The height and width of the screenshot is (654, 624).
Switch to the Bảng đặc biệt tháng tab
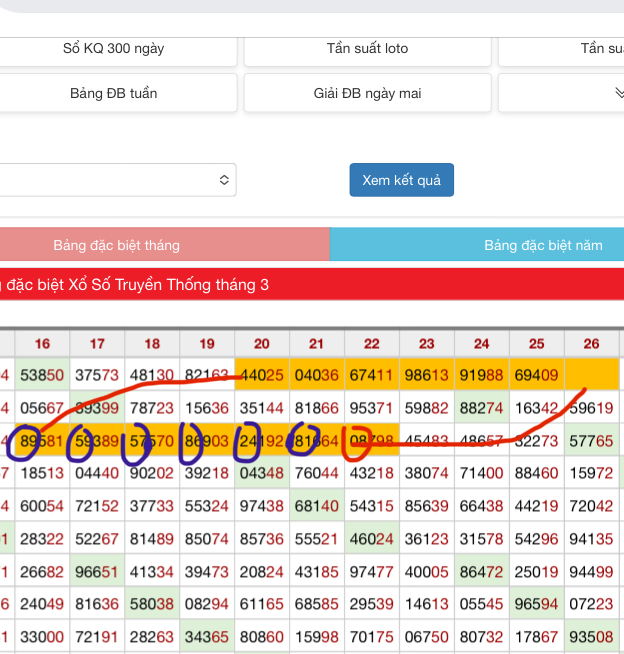pyautogui.click(x=117, y=245)
